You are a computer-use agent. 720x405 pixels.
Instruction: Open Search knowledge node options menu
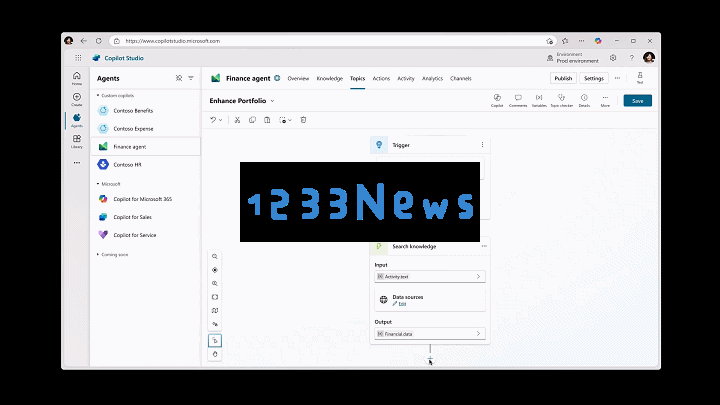[484, 246]
